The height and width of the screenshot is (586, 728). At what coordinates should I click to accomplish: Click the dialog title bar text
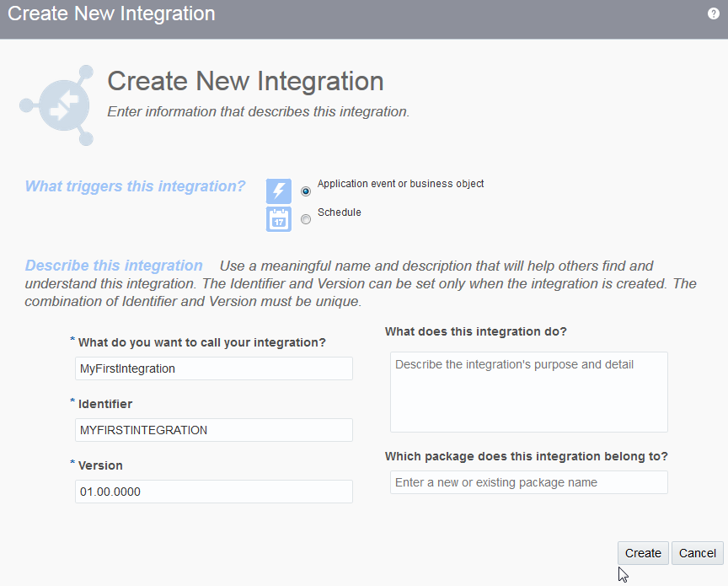(111, 14)
